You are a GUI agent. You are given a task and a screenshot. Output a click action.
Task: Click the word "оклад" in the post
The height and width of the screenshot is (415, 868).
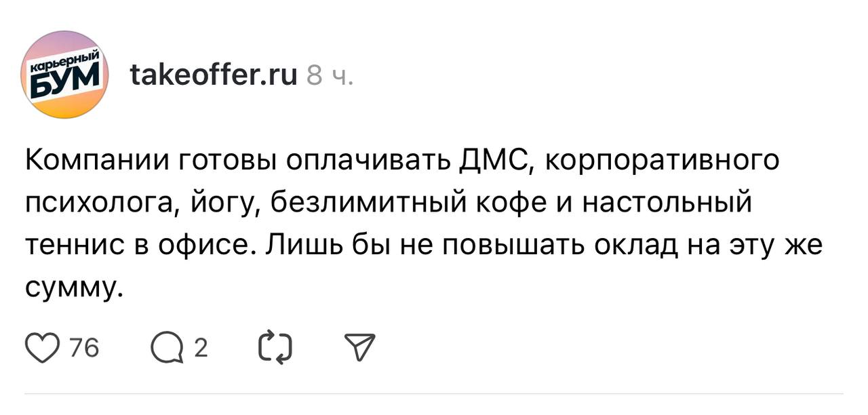(635, 245)
